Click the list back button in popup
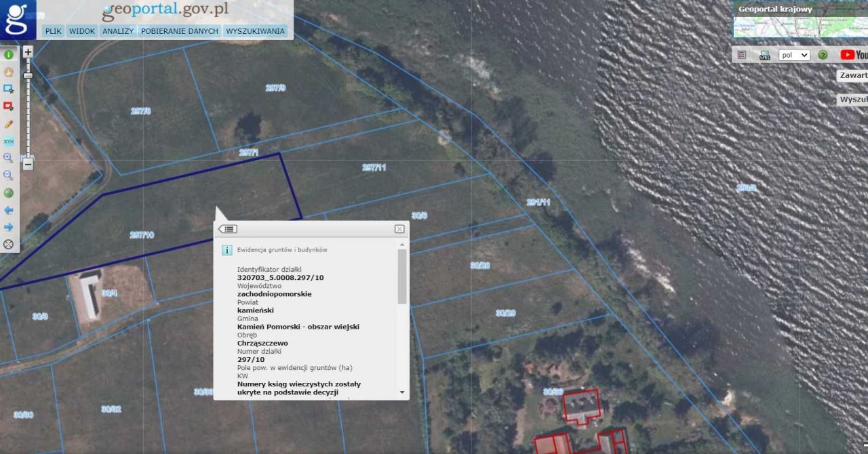 (229, 229)
